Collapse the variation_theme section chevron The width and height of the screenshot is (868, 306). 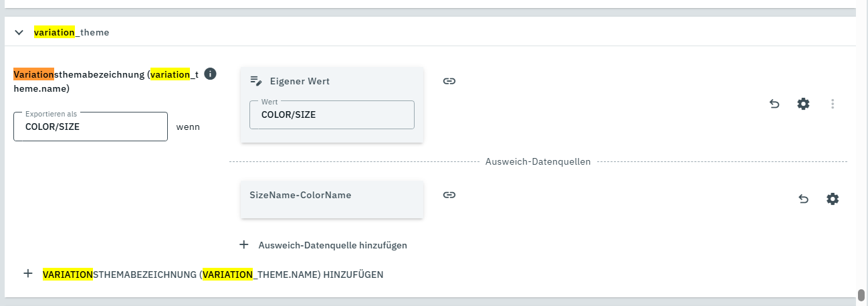click(x=19, y=32)
